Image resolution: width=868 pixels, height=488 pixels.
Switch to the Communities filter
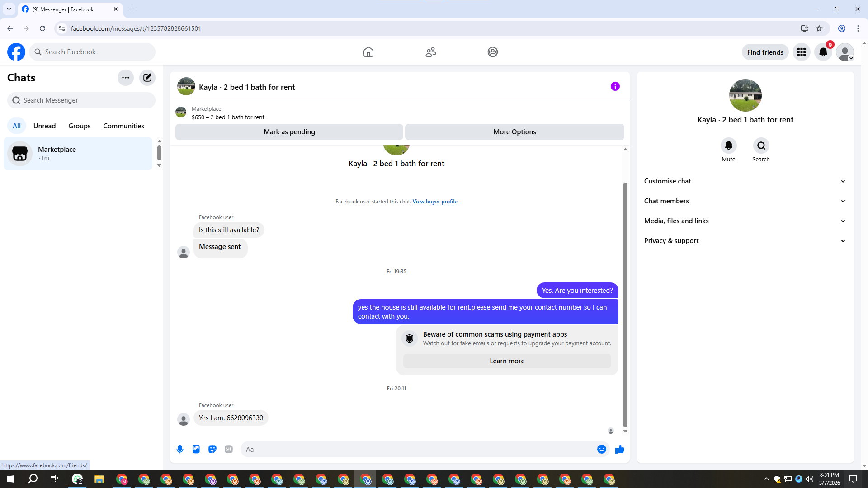[x=123, y=126]
